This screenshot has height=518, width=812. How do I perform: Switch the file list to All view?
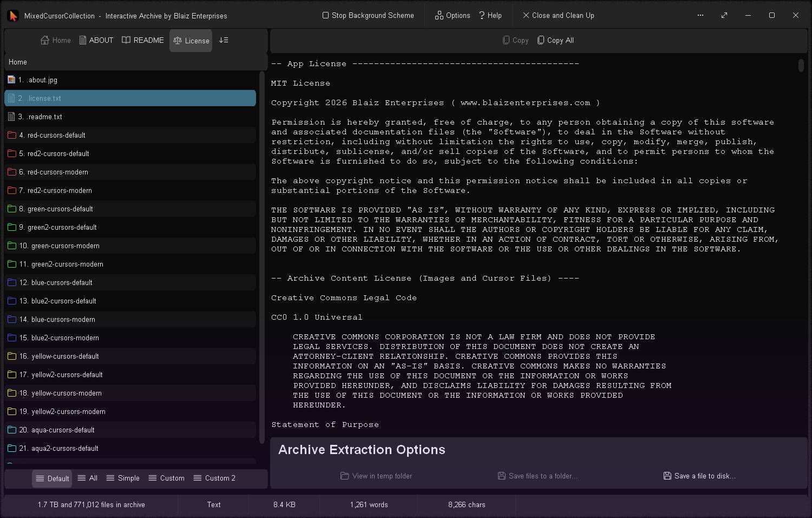pyautogui.click(x=88, y=478)
